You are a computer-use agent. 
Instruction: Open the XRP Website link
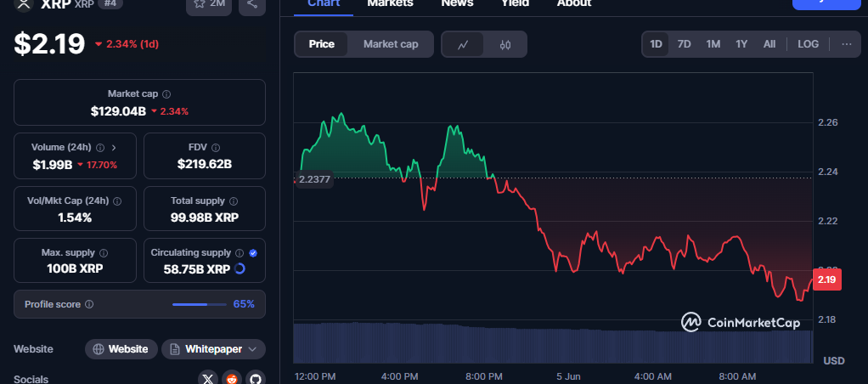pyautogui.click(x=121, y=349)
